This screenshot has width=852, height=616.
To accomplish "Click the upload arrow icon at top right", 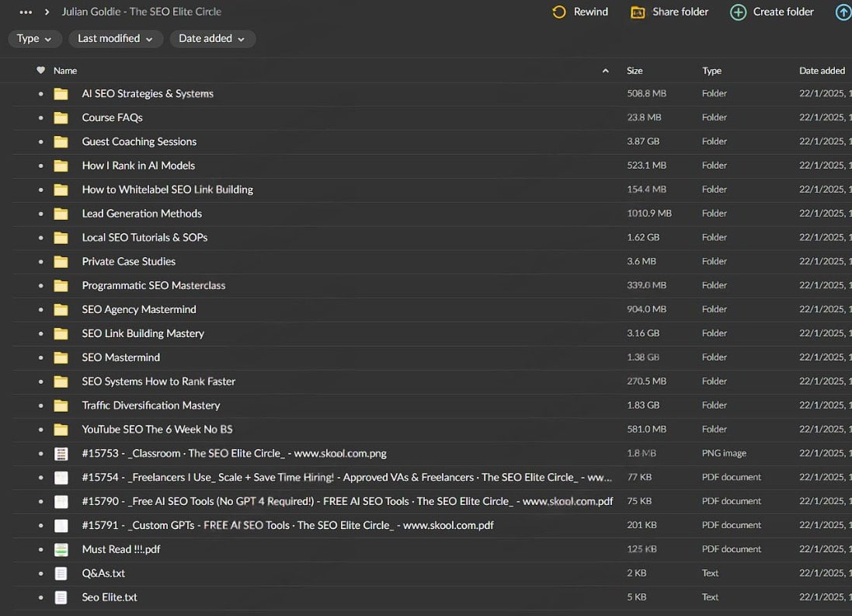I will [843, 12].
